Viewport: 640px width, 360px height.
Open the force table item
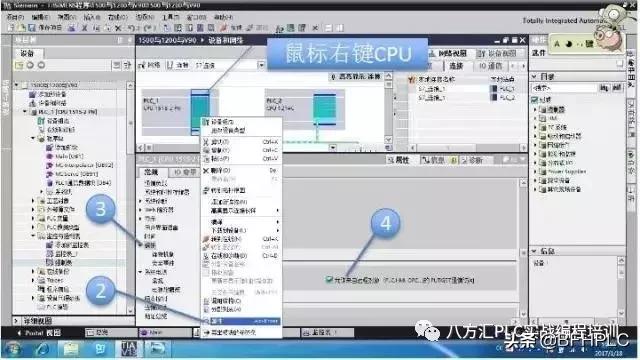[x=59, y=262]
